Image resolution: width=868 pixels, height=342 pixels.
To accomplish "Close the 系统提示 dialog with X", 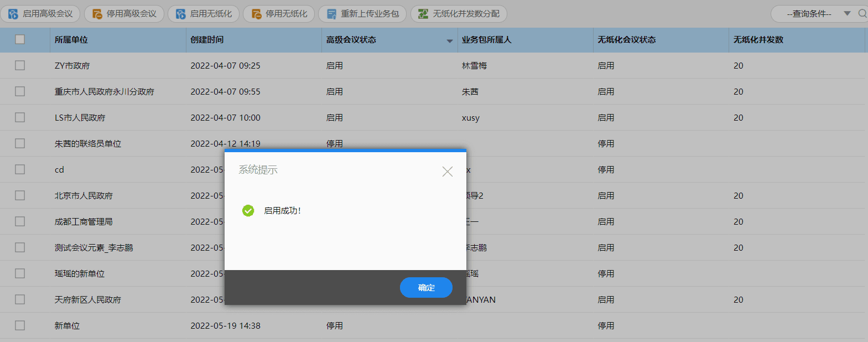I will [448, 172].
